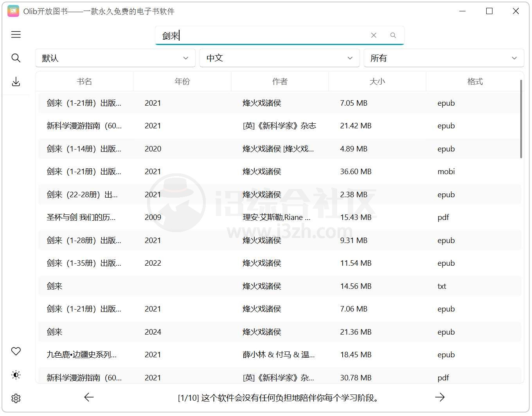
Task: Click the 年份 column header
Action: pyautogui.click(x=182, y=81)
